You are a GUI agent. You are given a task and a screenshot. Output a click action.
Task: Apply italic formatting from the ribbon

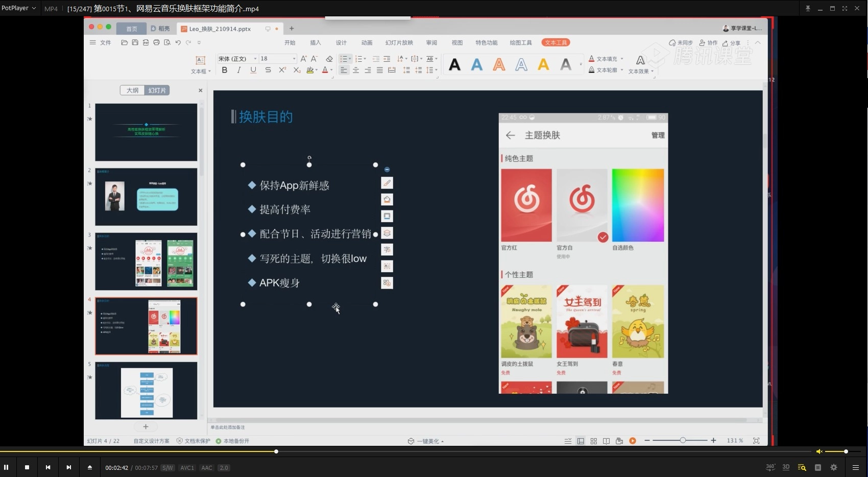click(x=238, y=70)
